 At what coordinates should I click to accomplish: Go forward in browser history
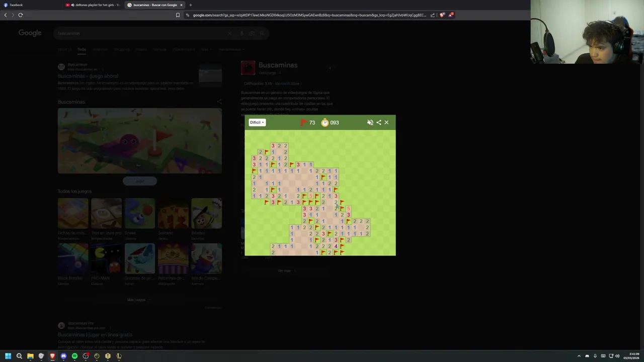pos(13,15)
